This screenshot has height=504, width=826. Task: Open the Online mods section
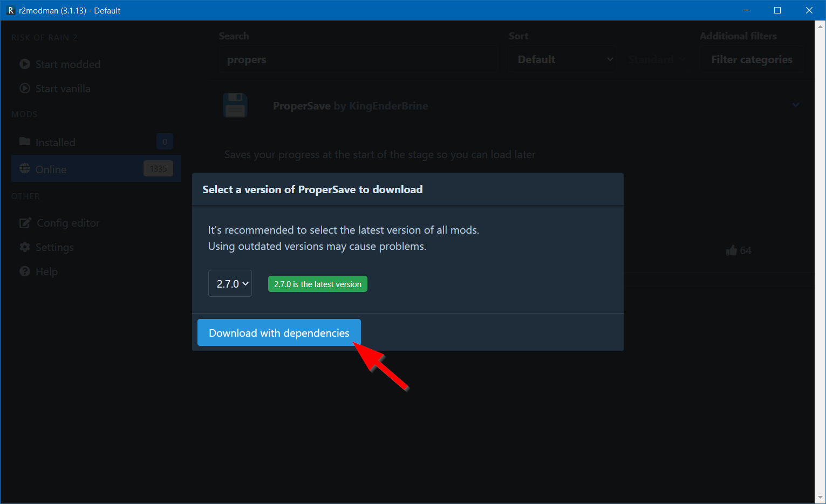point(96,168)
